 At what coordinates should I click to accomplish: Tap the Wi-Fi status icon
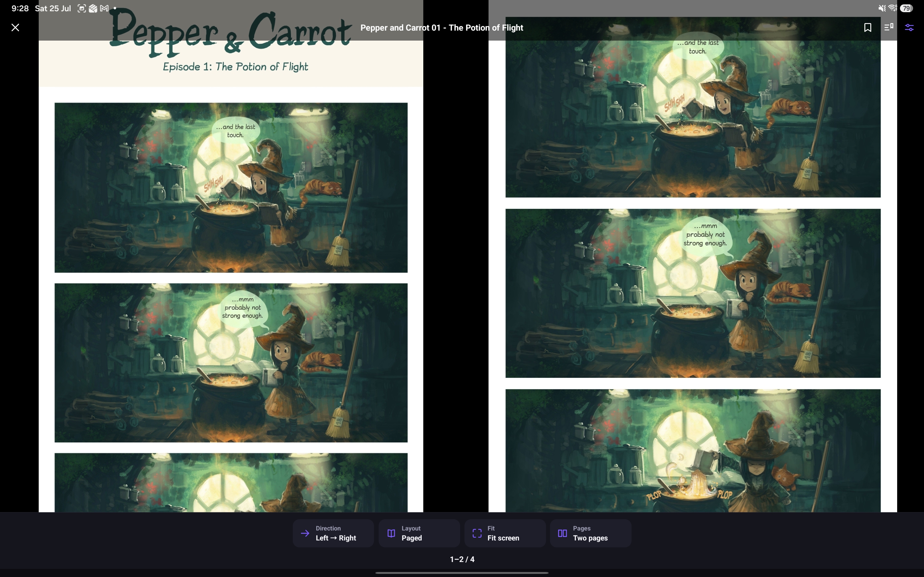[x=892, y=8]
